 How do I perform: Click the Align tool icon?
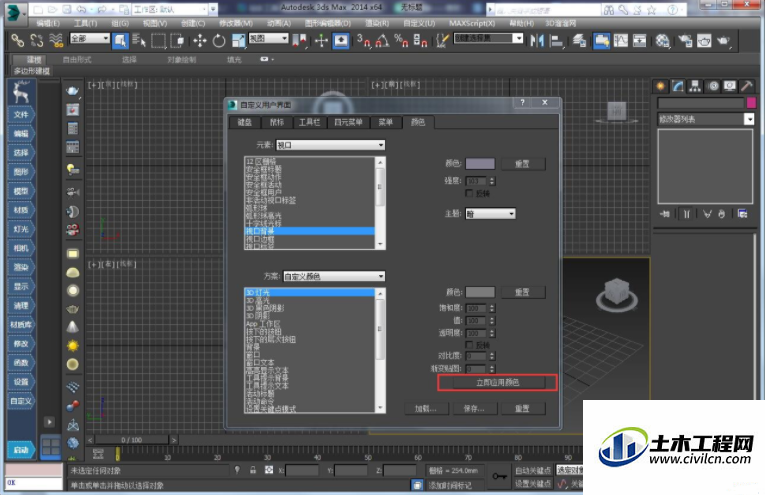[556, 41]
